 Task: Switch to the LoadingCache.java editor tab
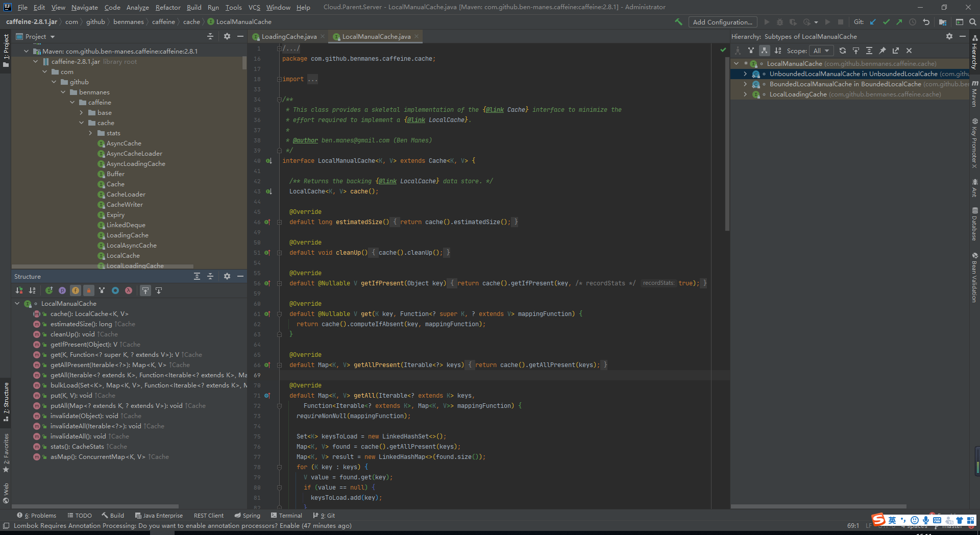pos(289,37)
